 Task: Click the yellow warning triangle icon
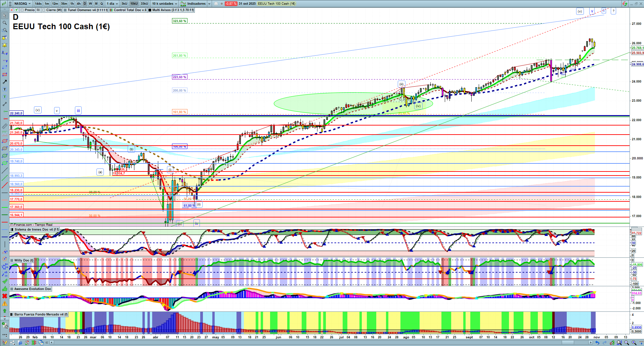[5, 303]
